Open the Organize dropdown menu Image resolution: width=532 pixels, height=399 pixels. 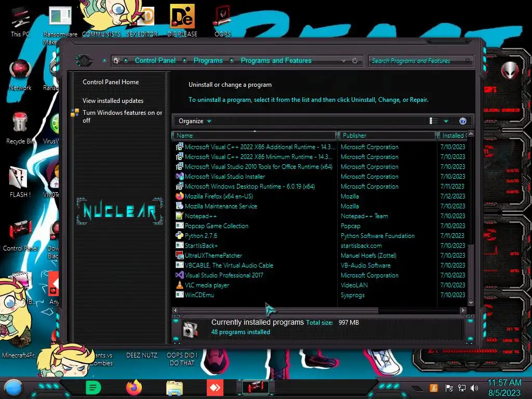click(x=195, y=121)
